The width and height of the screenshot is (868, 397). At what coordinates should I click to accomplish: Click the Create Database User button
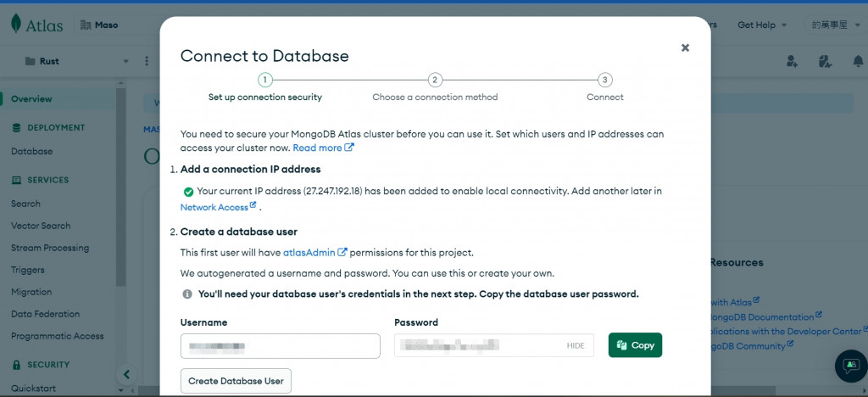pyautogui.click(x=236, y=381)
